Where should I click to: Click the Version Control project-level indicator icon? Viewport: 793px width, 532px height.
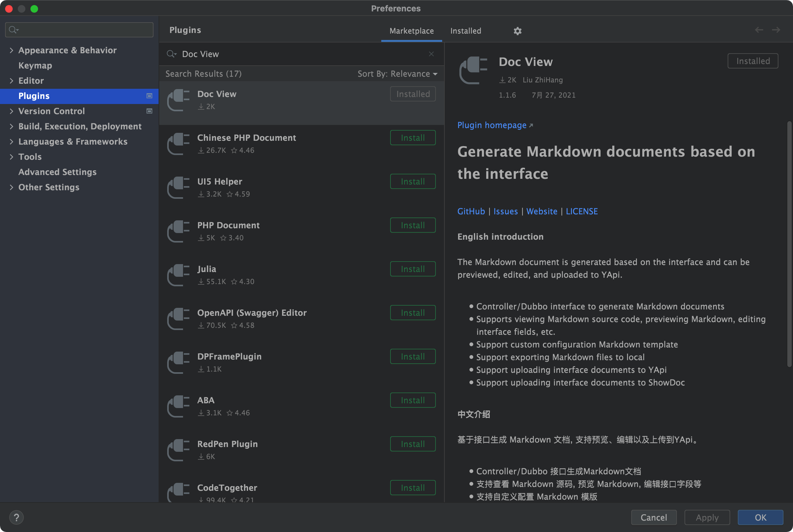(149, 111)
